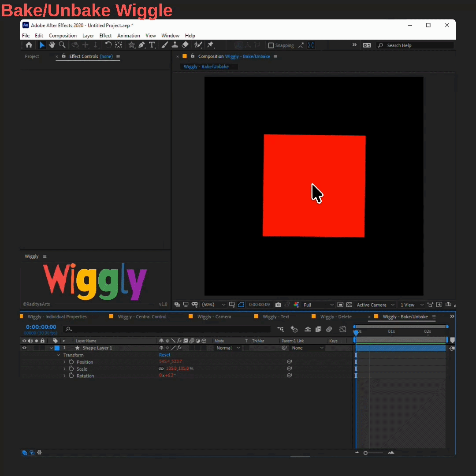Open the Animation menu
The height and width of the screenshot is (476, 476).
128,36
